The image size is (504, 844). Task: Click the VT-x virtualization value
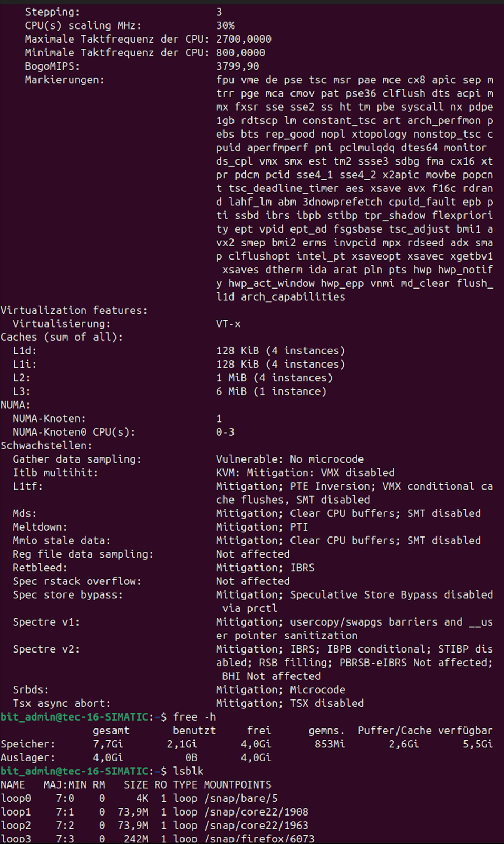(228, 324)
